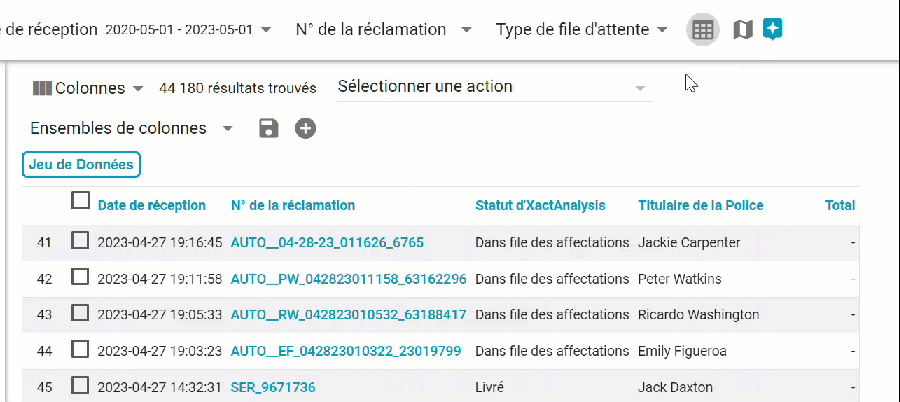Save the current column set
This screenshot has width=900, height=402.
(268, 128)
